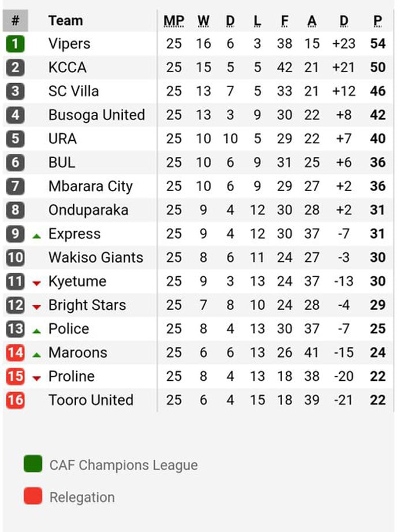Click the grey rank 5 badge
This screenshot has width=404, height=532.
click(x=15, y=138)
